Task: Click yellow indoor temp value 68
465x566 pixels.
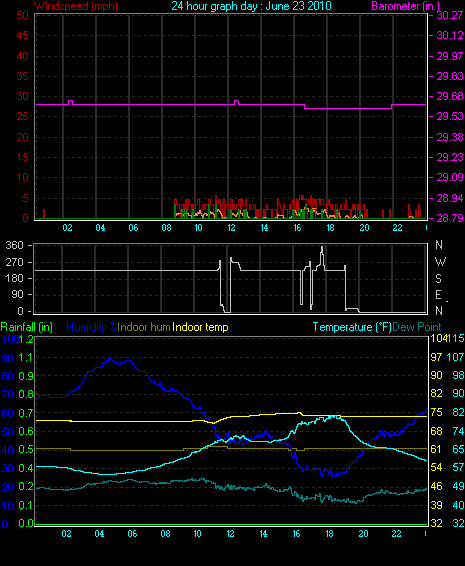Action: pyautogui.click(x=436, y=431)
